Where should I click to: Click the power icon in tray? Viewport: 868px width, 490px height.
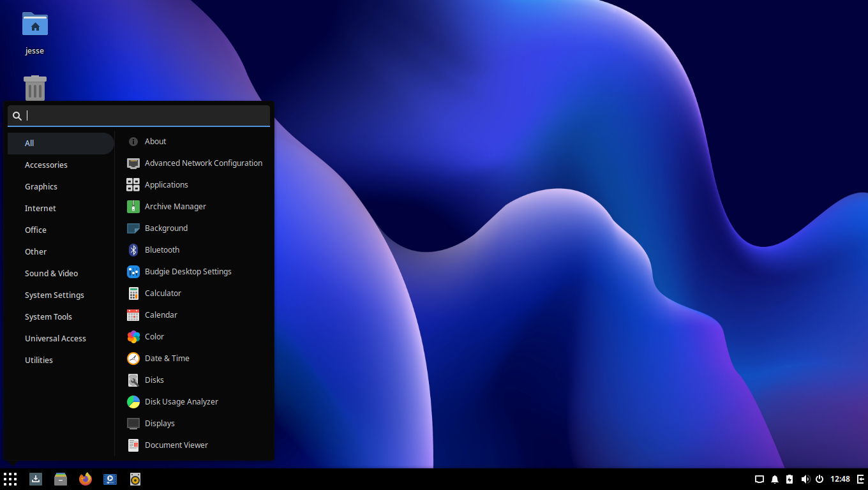819,479
